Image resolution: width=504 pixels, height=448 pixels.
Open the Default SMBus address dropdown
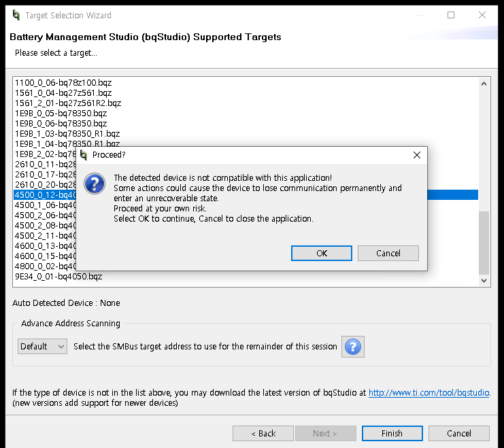42,347
